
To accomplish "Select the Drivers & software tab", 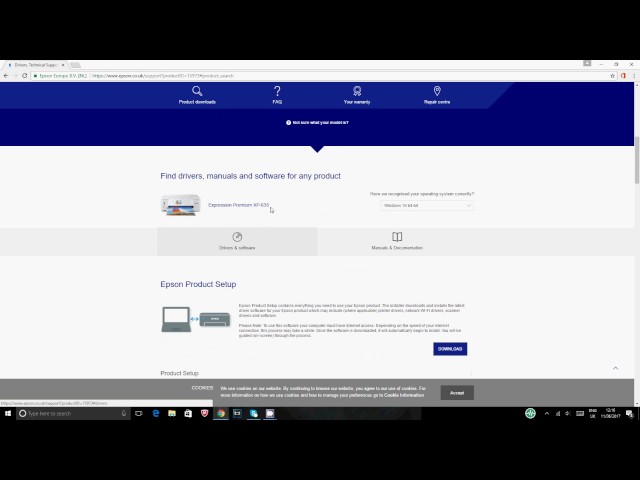I will [237, 242].
